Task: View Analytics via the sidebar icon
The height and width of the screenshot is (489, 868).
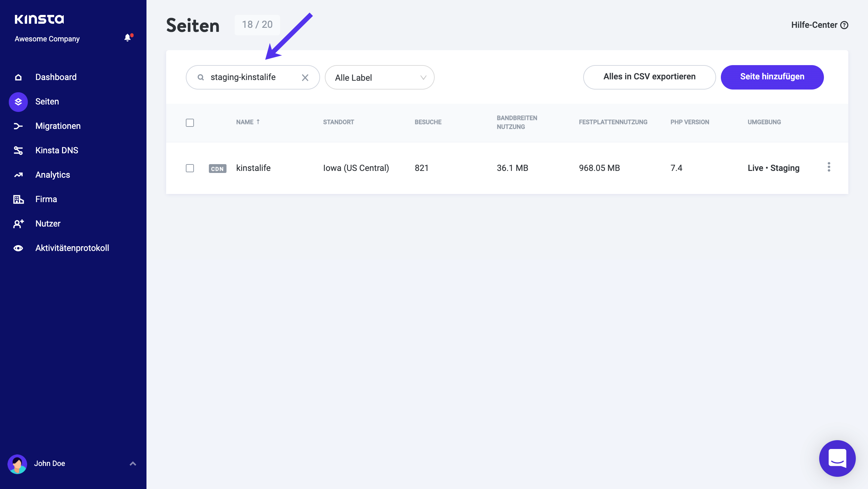Action: 18,175
